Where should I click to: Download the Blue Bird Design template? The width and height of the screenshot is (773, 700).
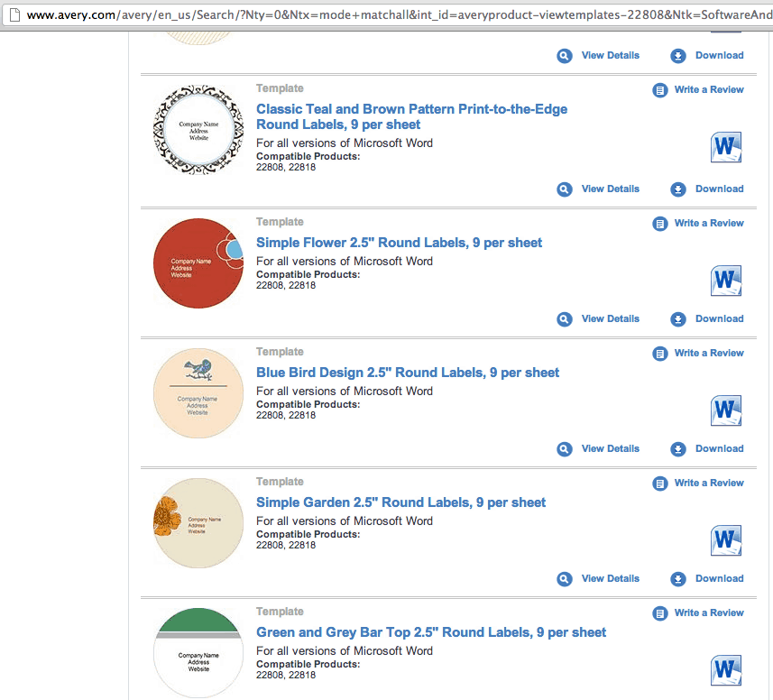coord(719,448)
